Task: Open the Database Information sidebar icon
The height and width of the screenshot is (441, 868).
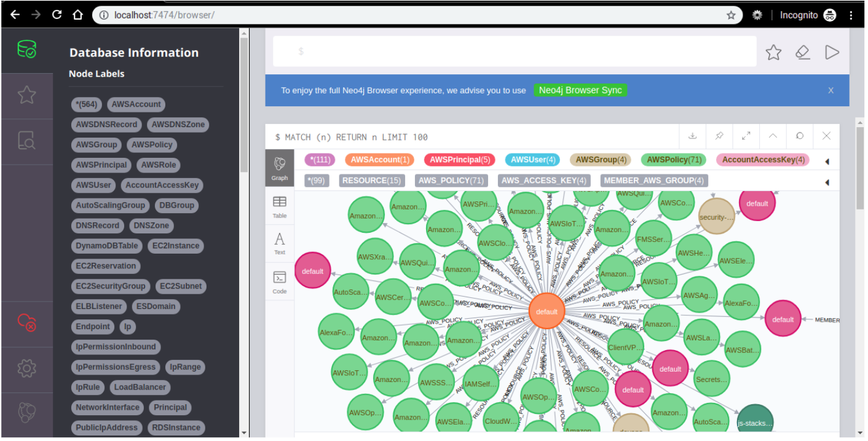Action: (26, 50)
